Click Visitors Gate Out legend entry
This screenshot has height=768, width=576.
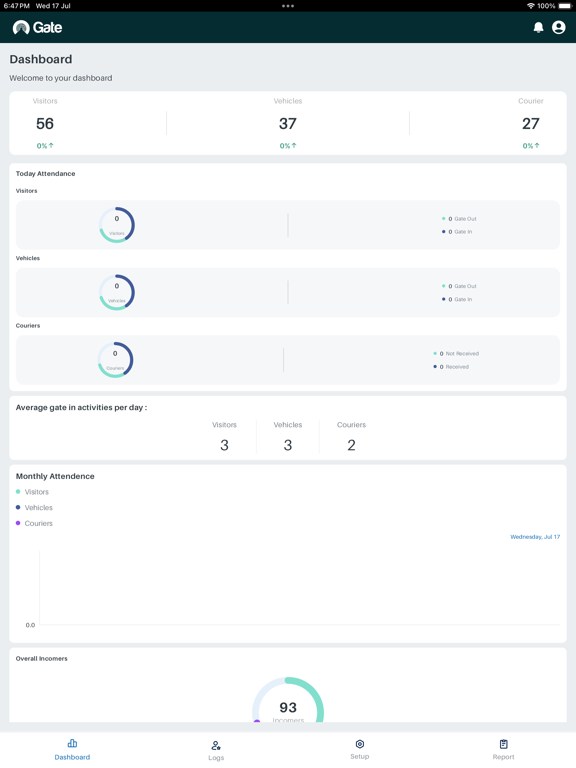click(459, 219)
